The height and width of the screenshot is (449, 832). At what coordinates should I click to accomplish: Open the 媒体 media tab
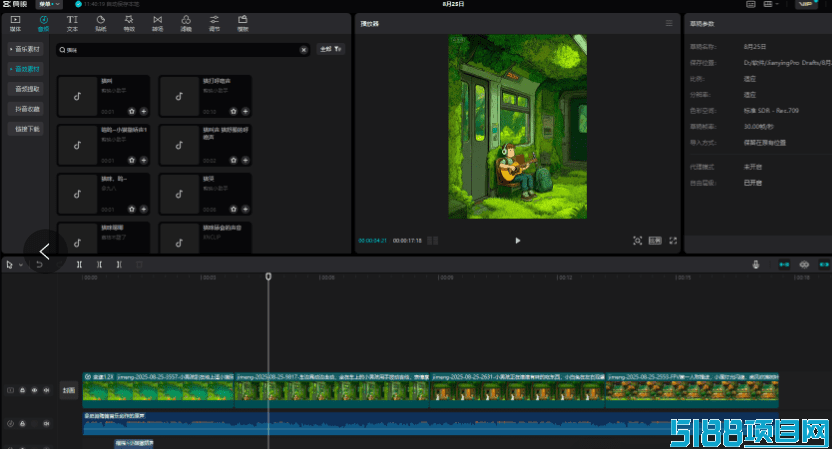(x=15, y=23)
